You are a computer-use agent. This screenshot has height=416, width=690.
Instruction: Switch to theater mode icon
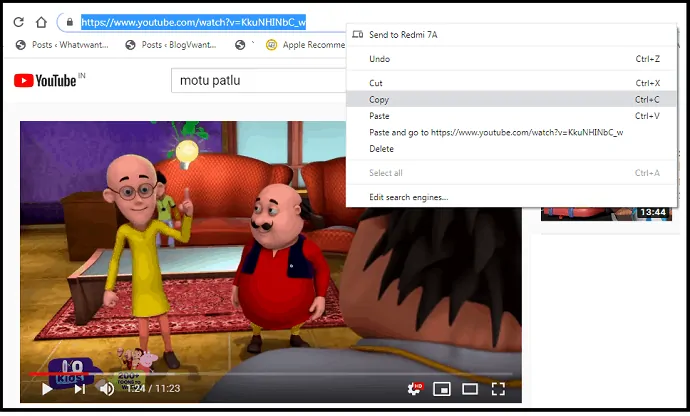tap(470, 389)
